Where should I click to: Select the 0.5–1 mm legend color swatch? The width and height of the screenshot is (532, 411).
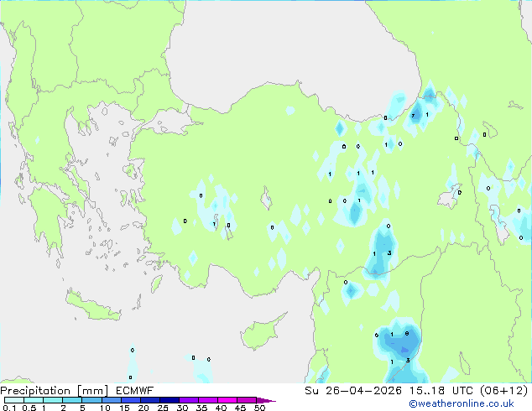pos(34,400)
